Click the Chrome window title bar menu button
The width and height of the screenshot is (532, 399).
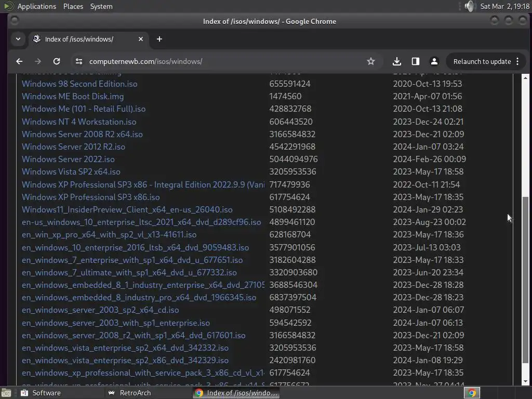14,21
